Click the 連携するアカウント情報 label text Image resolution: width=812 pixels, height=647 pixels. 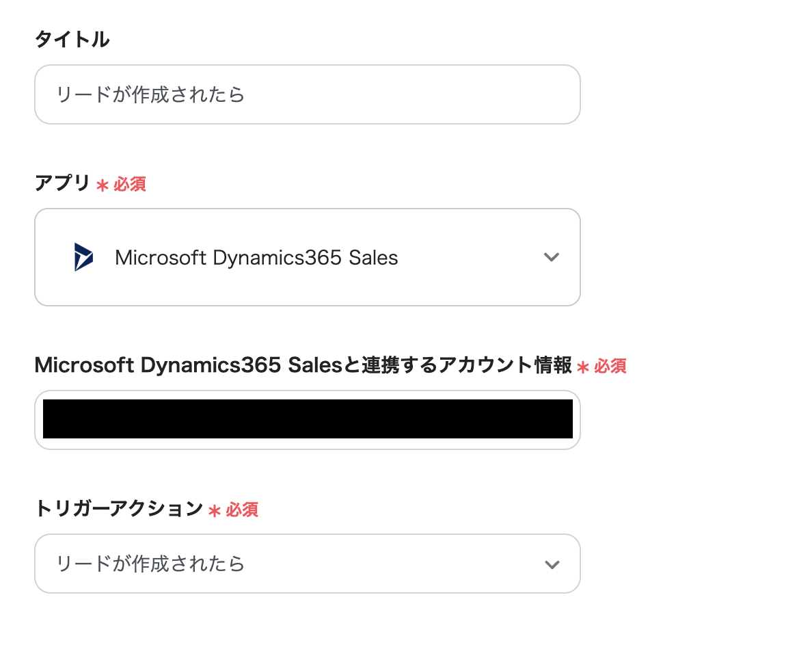pyautogui.click(x=458, y=366)
